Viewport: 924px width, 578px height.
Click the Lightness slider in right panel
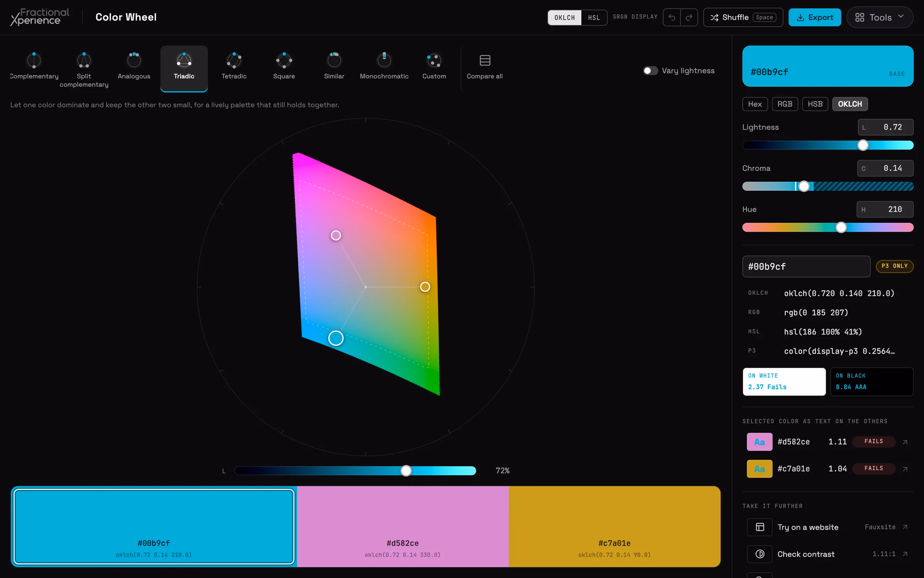tap(828, 145)
